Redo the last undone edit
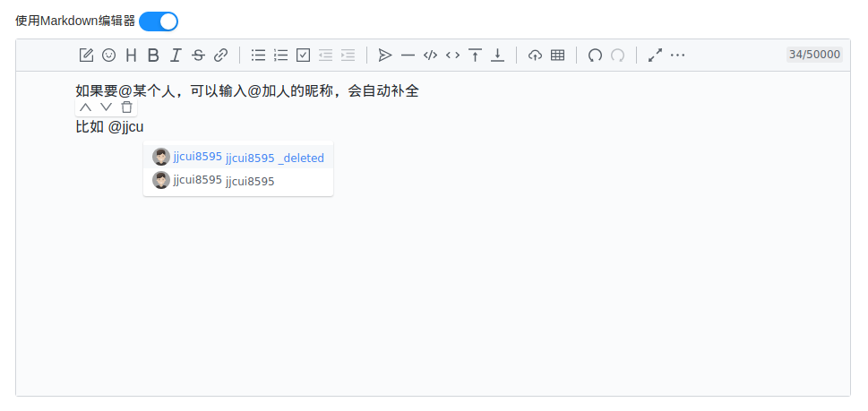Screen dimensions: 868x411 [617, 55]
